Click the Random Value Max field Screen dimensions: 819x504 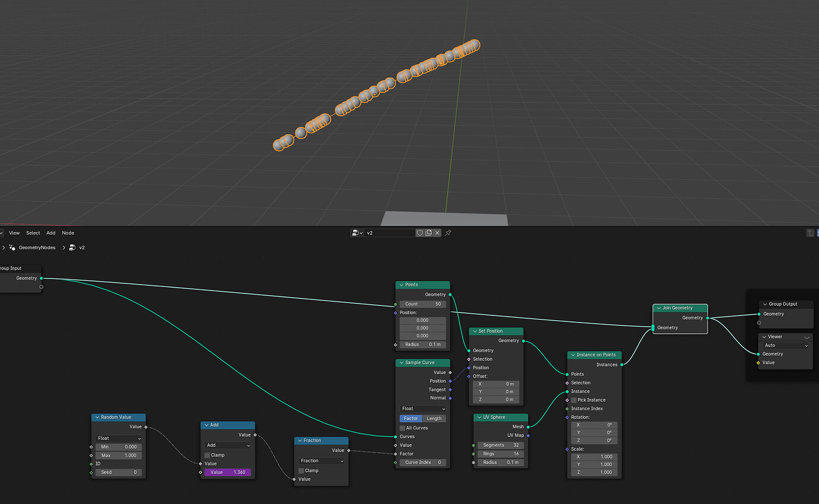point(119,455)
